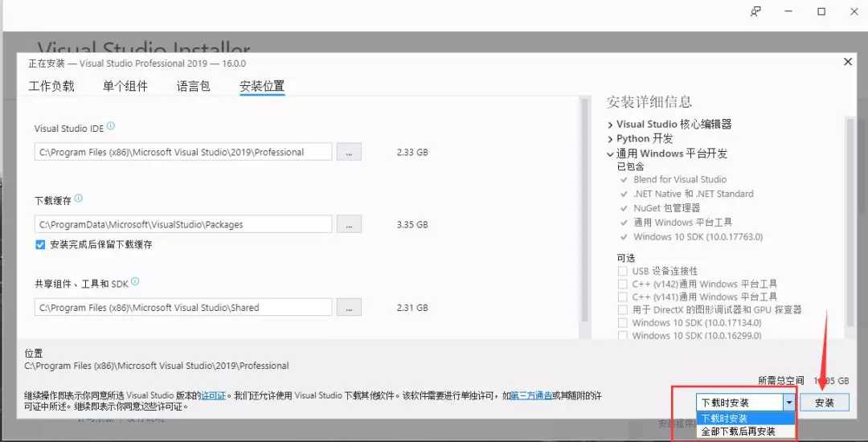868x442 pixels.
Task: Check C++ (v141)通用 Windows 平台工具
Action: pyautogui.click(x=622, y=297)
